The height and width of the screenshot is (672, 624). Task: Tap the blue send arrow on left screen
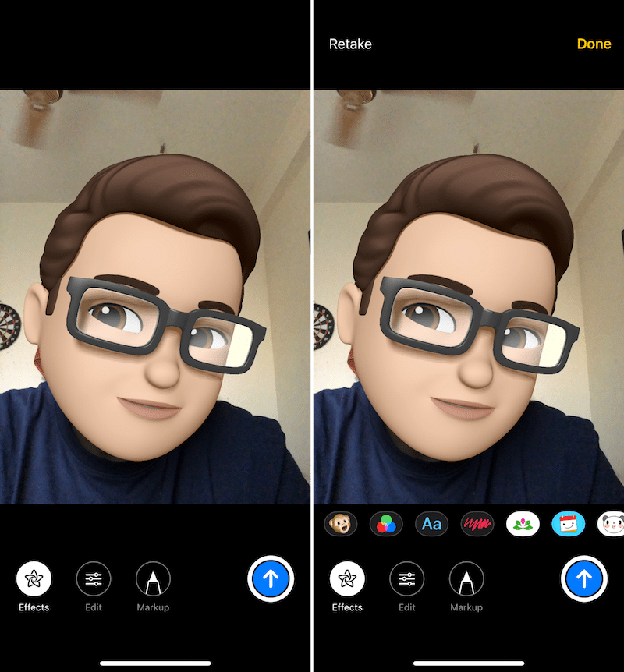coord(270,578)
